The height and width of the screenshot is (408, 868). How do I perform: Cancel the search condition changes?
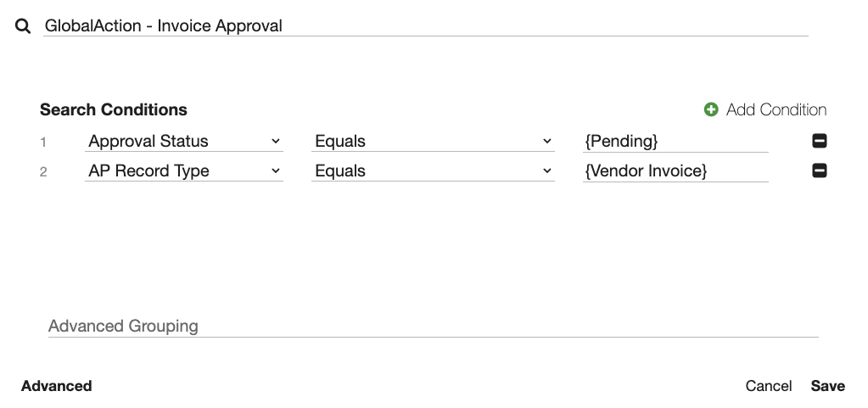point(768,386)
